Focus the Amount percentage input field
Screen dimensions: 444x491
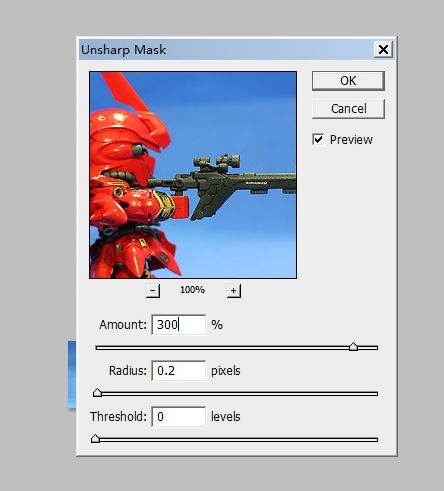179,325
